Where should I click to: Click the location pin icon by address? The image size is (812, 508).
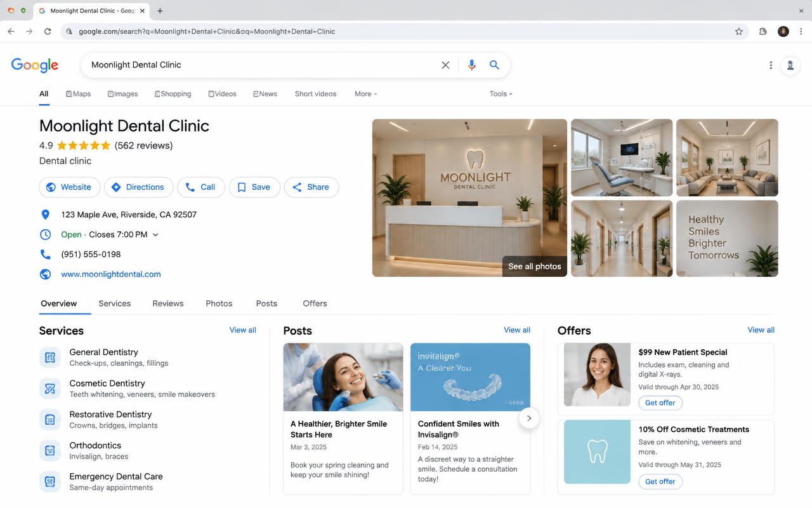point(45,215)
